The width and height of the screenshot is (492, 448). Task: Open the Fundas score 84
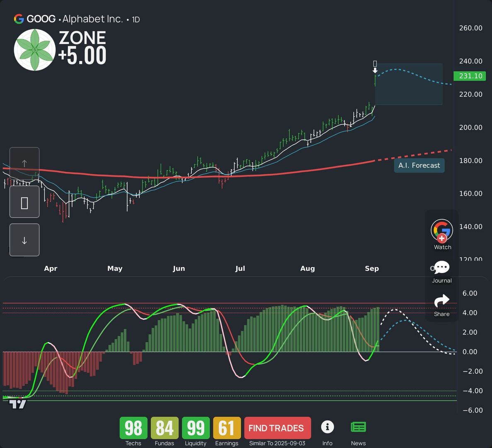(x=165, y=428)
